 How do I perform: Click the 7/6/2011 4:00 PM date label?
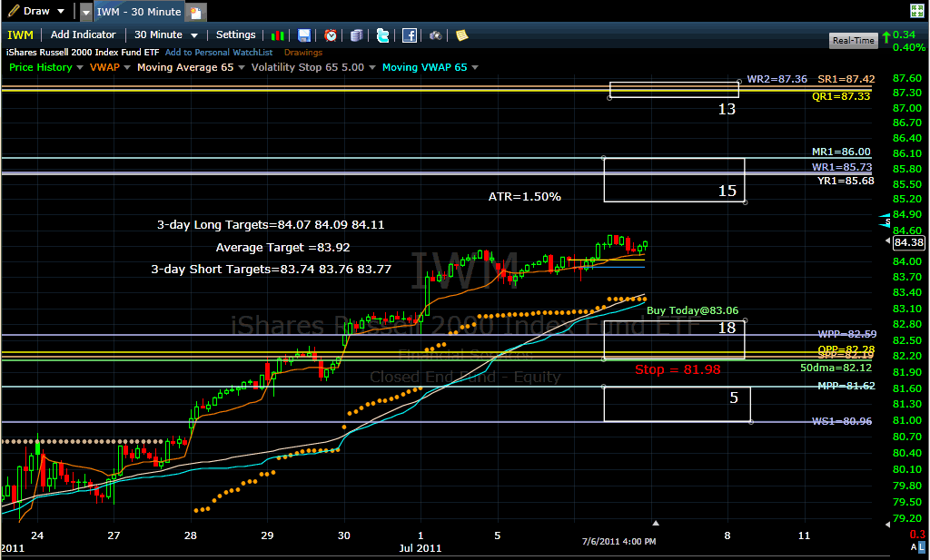click(618, 541)
